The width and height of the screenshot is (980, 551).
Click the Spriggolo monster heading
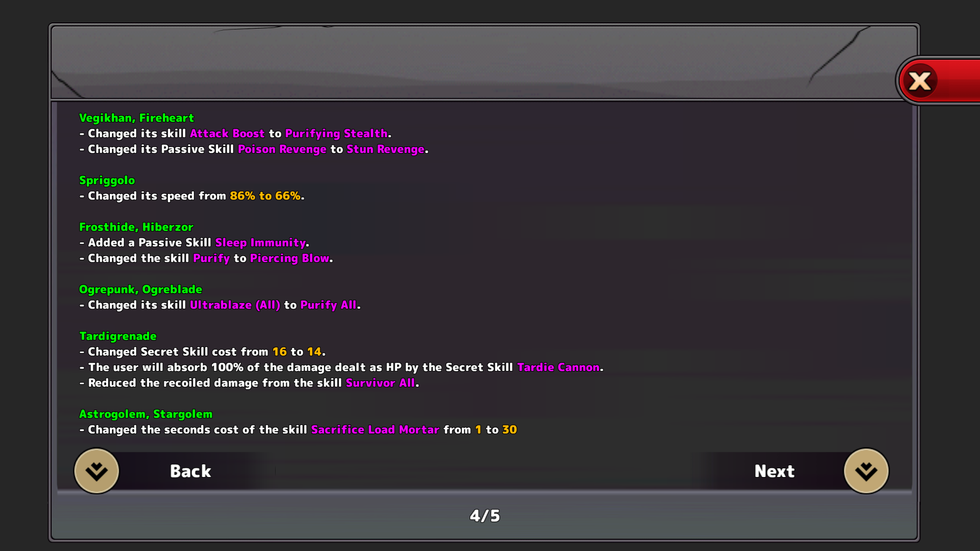tap(107, 181)
